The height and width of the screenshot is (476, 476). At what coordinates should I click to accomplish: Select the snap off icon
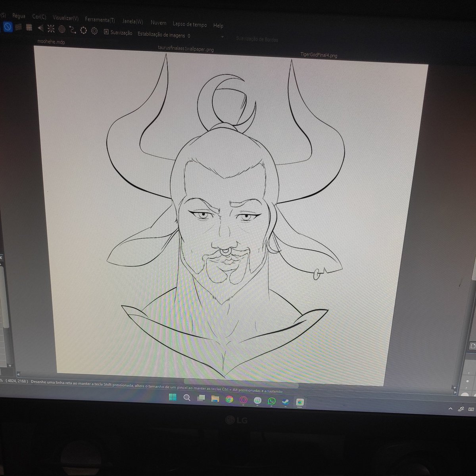pyautogui.click(x=8, y=27)
